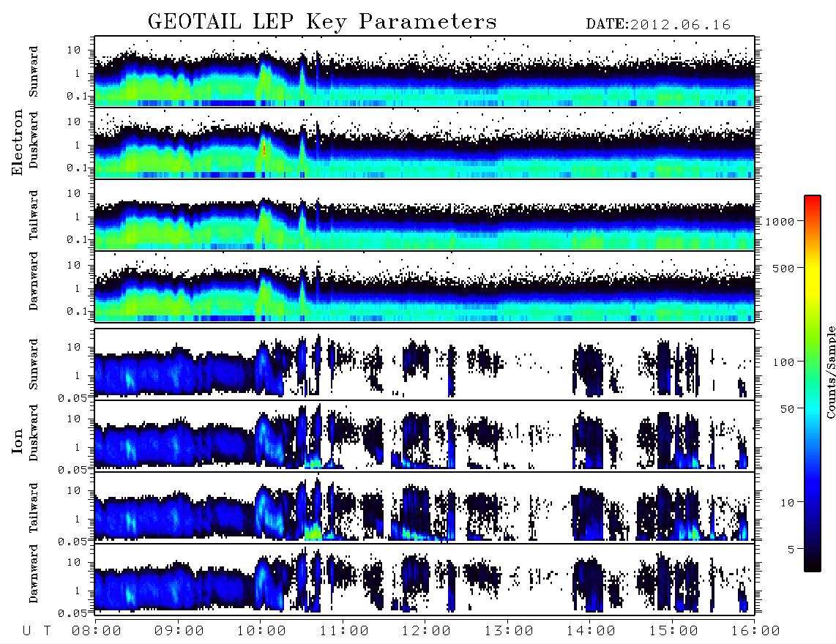Image resolution: width=836 pixels, height=644 pixels.
Task: Select the "5" color bar tick value
Action: click(791, 550)
